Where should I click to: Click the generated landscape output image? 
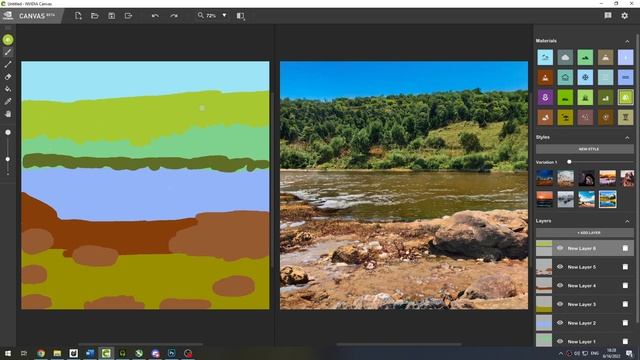(404, 185)
